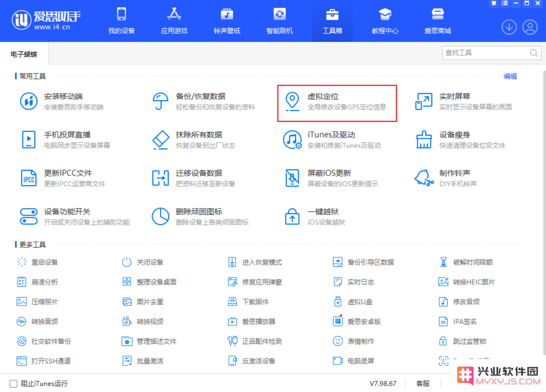This screenshot has width=546, height=392.
Task: Open the 我的设备 section
Action: tap(122, 21)
